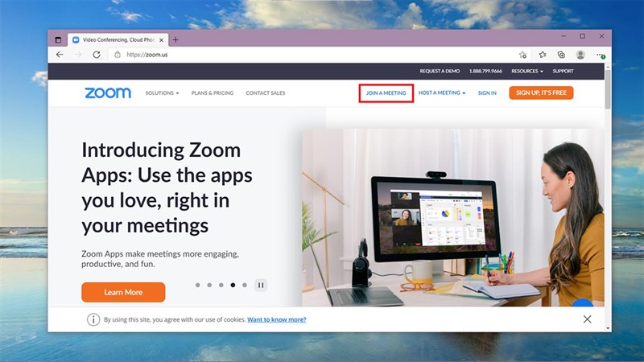Click the cookie notice info icon
The image size is (644, 362).
93,319
